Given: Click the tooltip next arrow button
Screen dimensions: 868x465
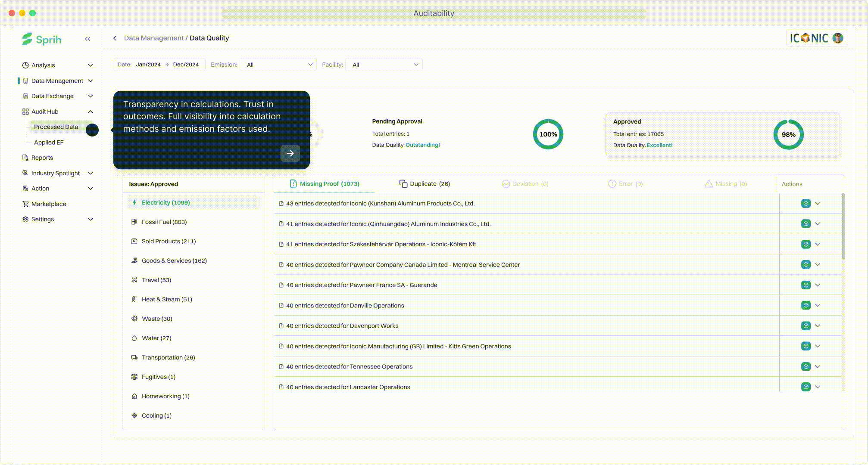Looking at the screenshot, I should (x=290, y=153).
